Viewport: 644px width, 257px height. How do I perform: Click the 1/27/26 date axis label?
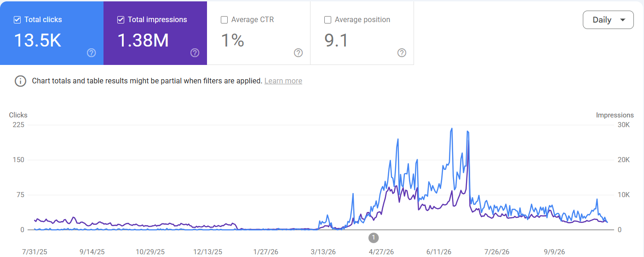pos(266,252)
